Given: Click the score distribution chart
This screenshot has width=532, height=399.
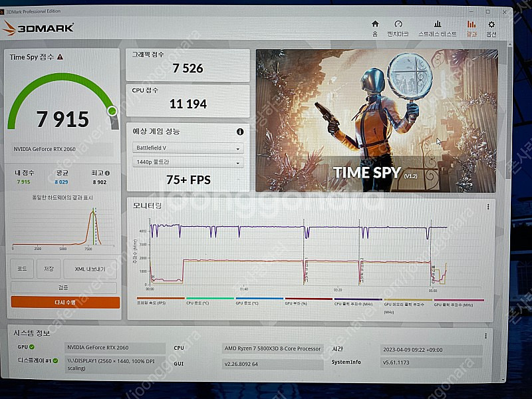Looking at the screenshot, I should click(x=63, y=227).
